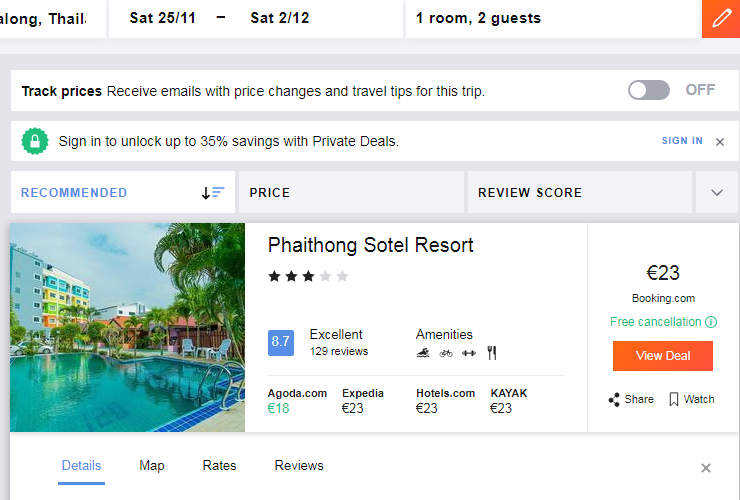Toggle the Track prices switch on
Viewport: 740px width, 500px height.
pos(649,90)
